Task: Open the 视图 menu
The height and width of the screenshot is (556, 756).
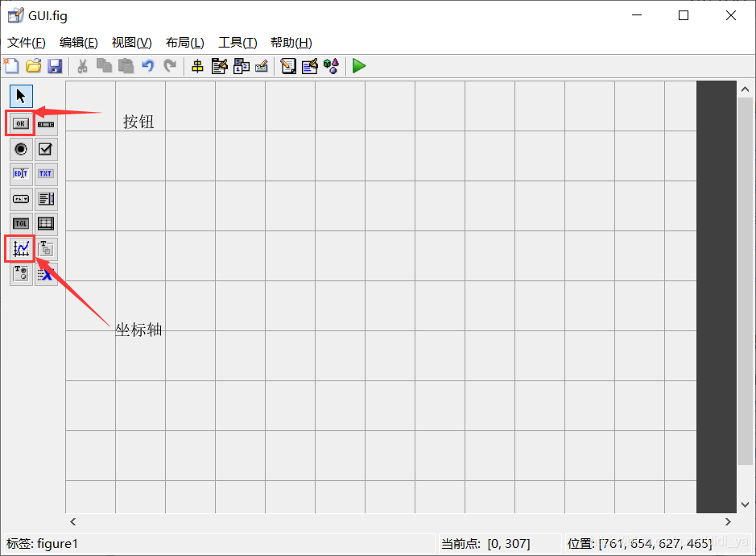Action: point(131,42)
